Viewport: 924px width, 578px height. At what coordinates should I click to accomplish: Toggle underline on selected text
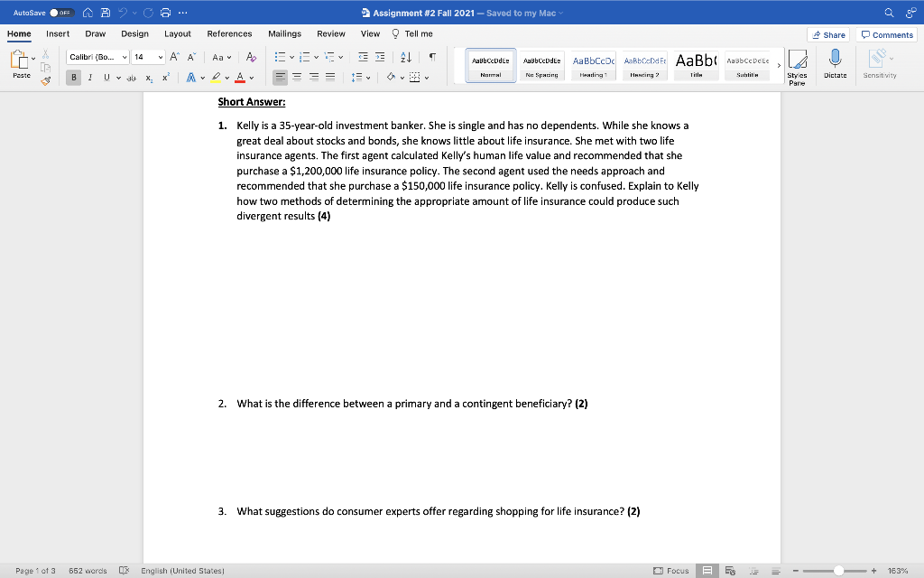[x=106, y=79]
